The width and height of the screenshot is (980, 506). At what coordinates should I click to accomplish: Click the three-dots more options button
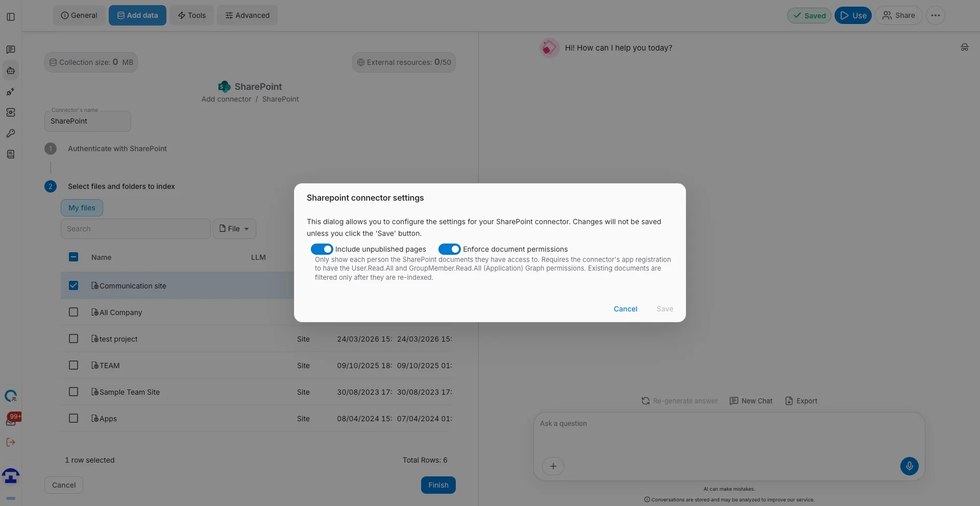[x=935, y=15]
